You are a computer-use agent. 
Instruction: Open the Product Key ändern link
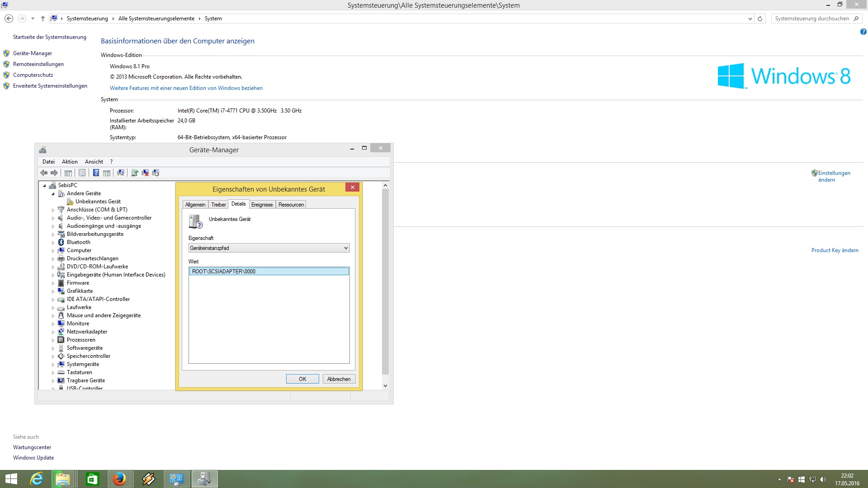pos(835,250)
